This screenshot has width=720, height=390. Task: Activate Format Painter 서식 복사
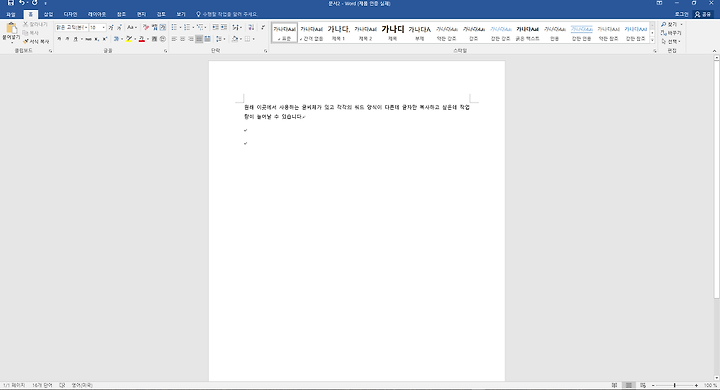[36, 41]
